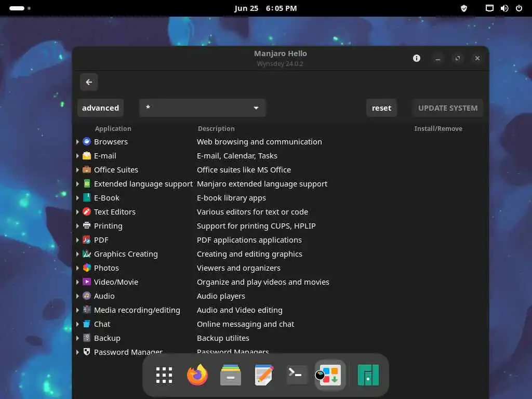Open Firefox from the dock
The height and width of the screenshot is (399, 532).
[x=197, y=375]
